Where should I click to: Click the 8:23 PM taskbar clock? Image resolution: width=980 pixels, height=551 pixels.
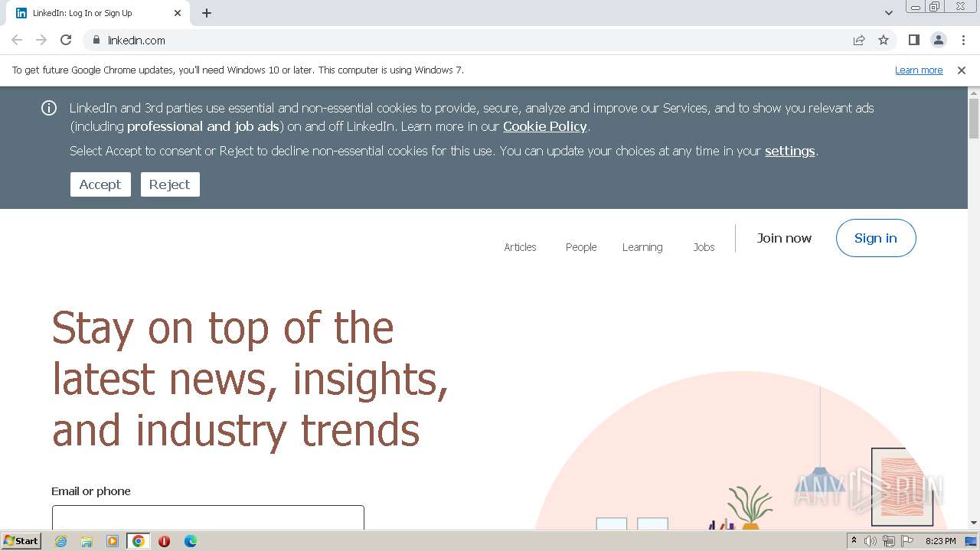pos(940,541)
